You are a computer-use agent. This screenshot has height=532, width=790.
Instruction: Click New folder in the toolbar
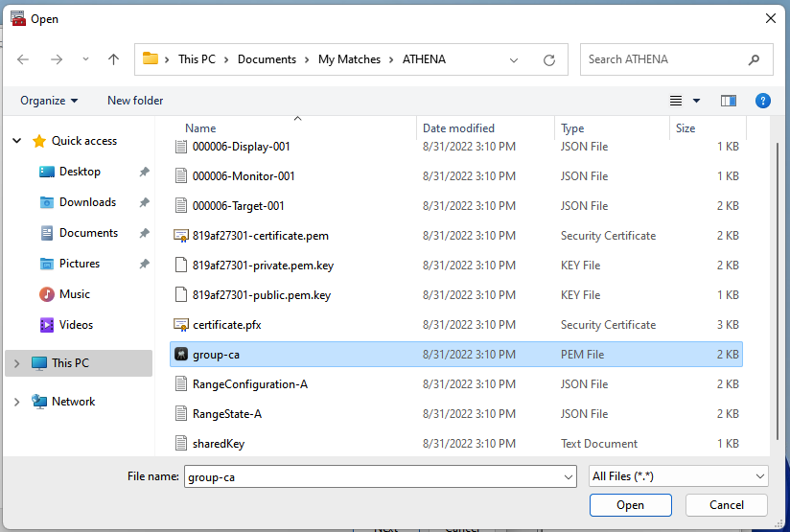(135, 101)
